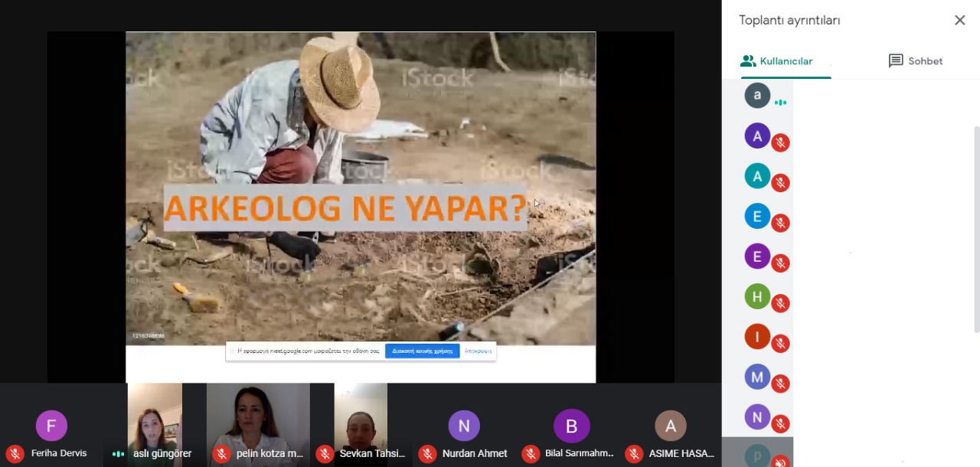The image size is (980, 467).
Task: Click pelin kotza muted microphone icon
Action: click(x=221, y=454)
